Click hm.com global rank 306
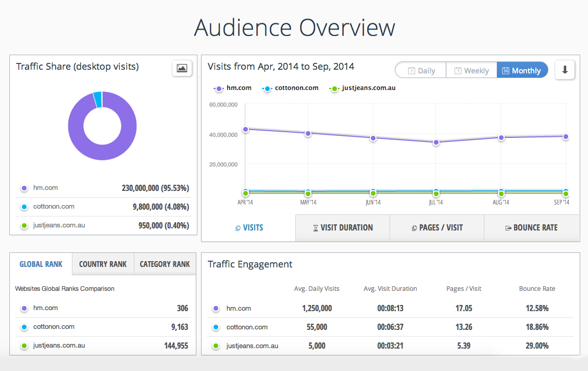588x371 pixels. click(x=182, y=308)
